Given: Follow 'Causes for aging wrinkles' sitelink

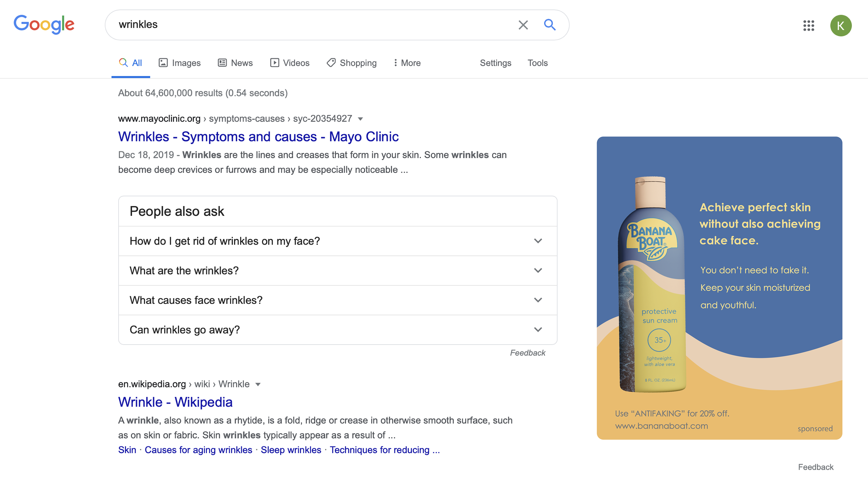Looking at the screenshot, I should click(x=198, y=450).
